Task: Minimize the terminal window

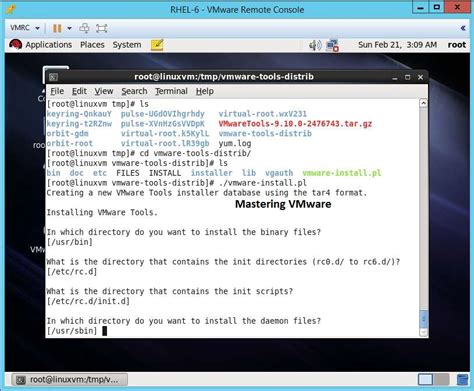Action: [395, 77]
